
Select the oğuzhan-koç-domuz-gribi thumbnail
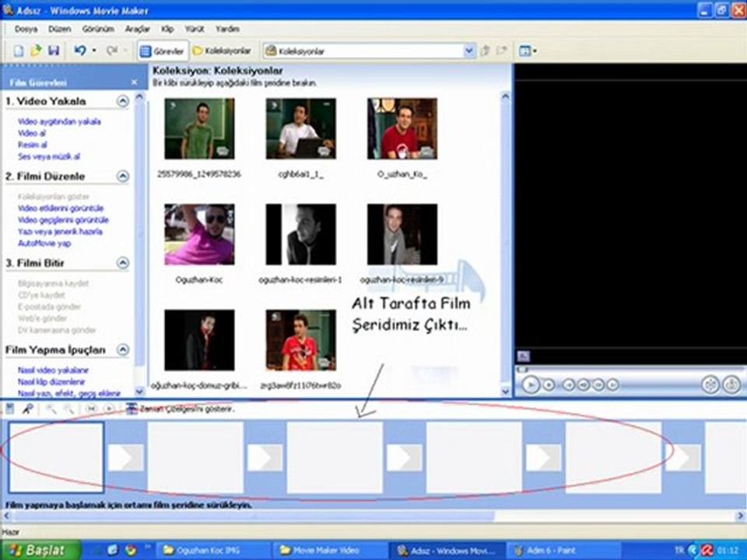[200, 340]
